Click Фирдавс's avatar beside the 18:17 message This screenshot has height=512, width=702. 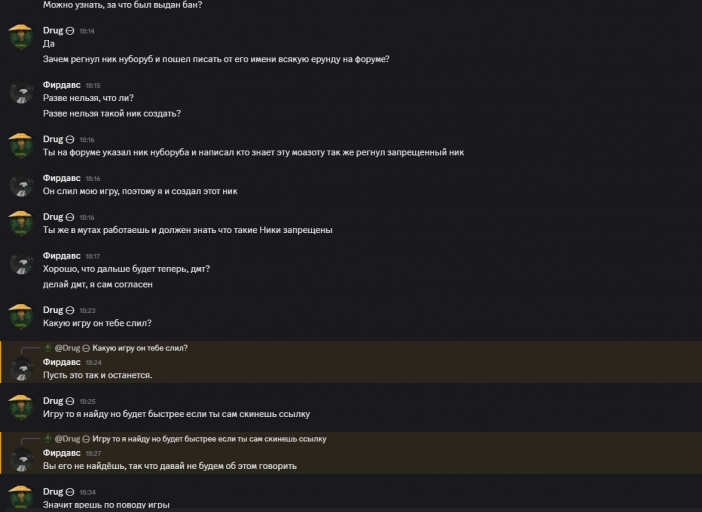coord(21,265)
